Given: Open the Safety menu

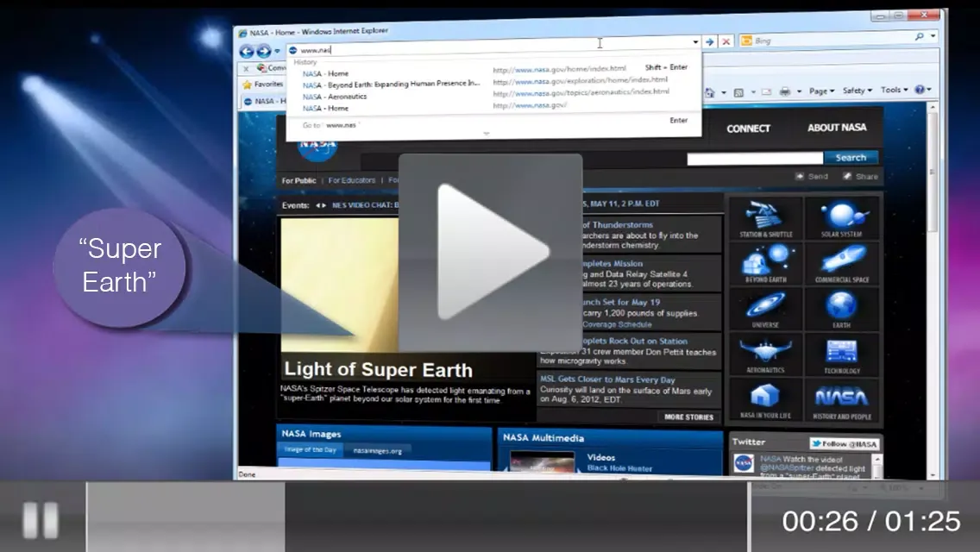Looking at the screenshot, I should coord(857,90).
